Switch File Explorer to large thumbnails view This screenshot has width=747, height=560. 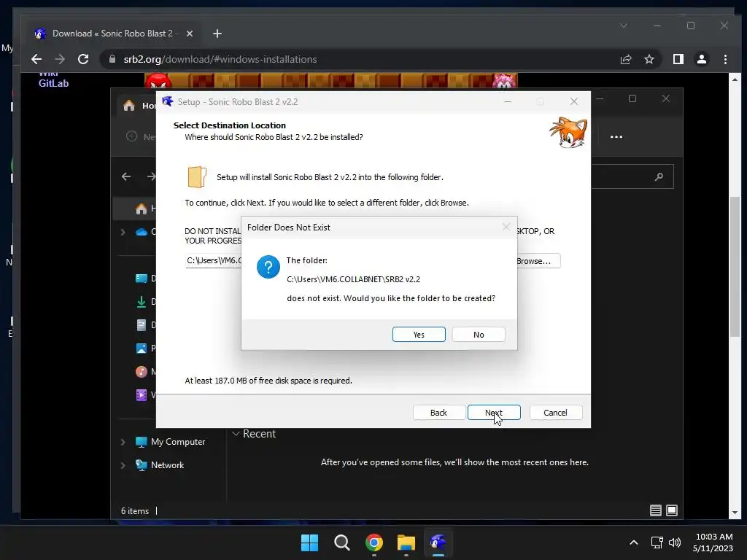(x=672, y=510)
